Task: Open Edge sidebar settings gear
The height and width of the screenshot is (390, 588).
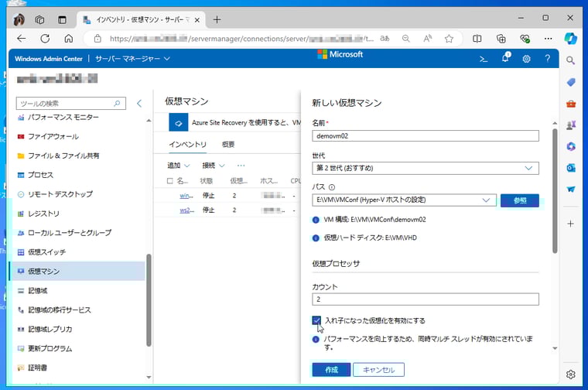Action: tap(571, 375)
